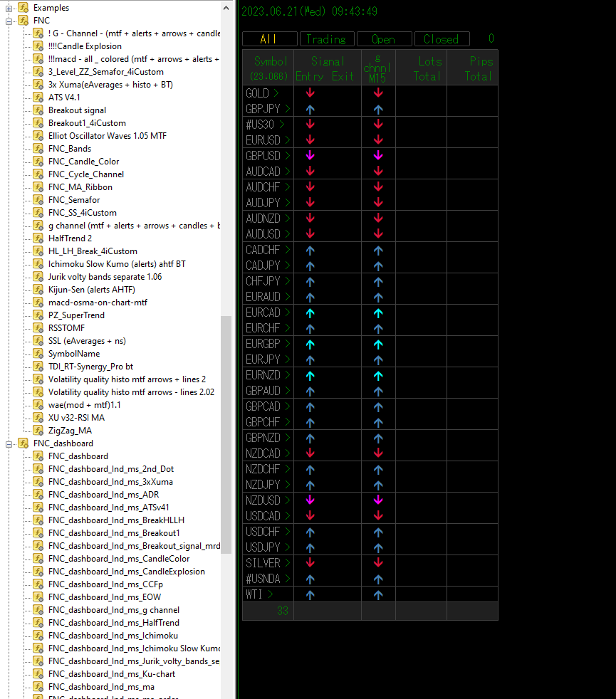This screenshot has height=699, width=616.
Task: Click the GOLD entry signal down arrow
Action: tap(310, 93)
